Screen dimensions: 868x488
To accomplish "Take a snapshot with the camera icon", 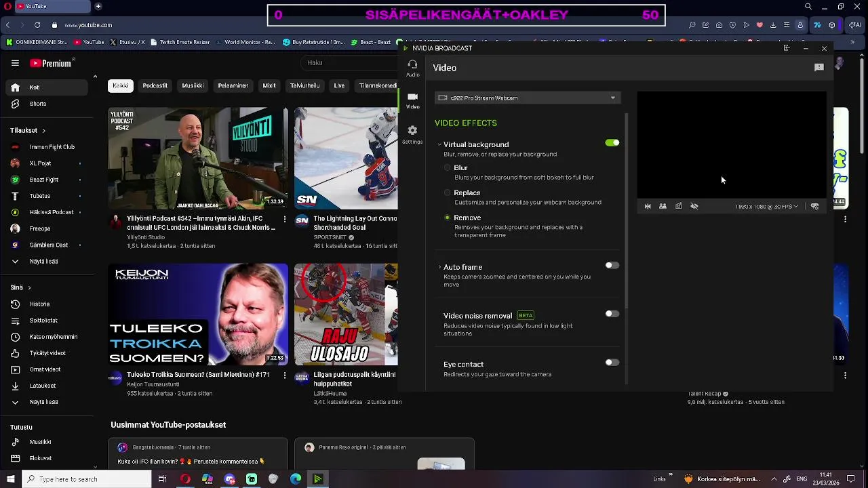I will (x=678, y=206).
